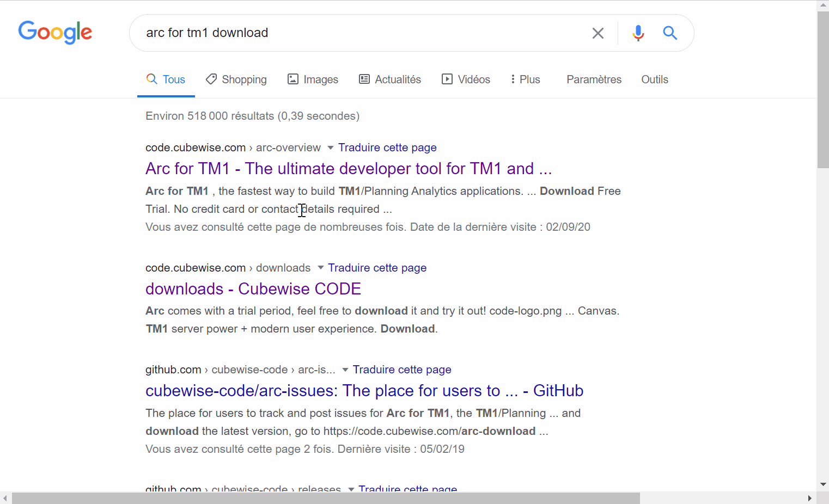Click the blue magnifying glass search button

click(x=669, y=33)
